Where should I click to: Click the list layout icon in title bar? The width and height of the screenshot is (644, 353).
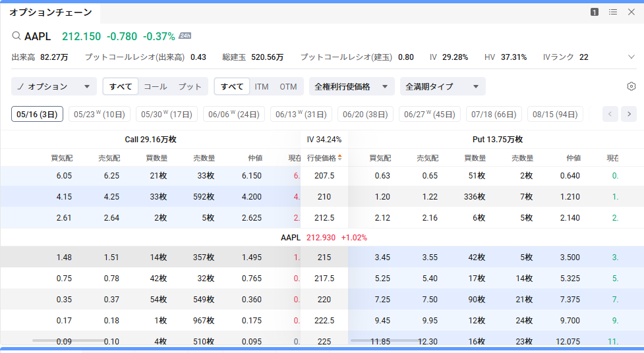[x=613, y=12]
